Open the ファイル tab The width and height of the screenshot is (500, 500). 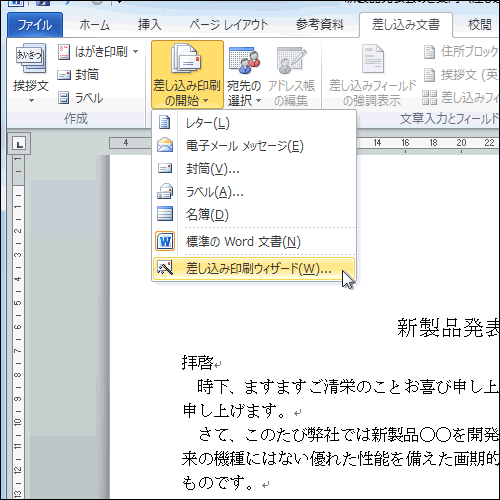[x=35, y=25]
